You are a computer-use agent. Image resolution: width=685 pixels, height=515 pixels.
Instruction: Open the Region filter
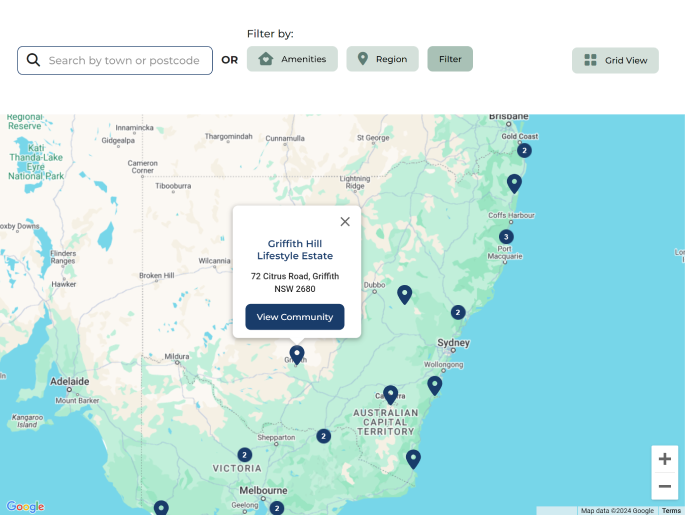pos(382,59)
